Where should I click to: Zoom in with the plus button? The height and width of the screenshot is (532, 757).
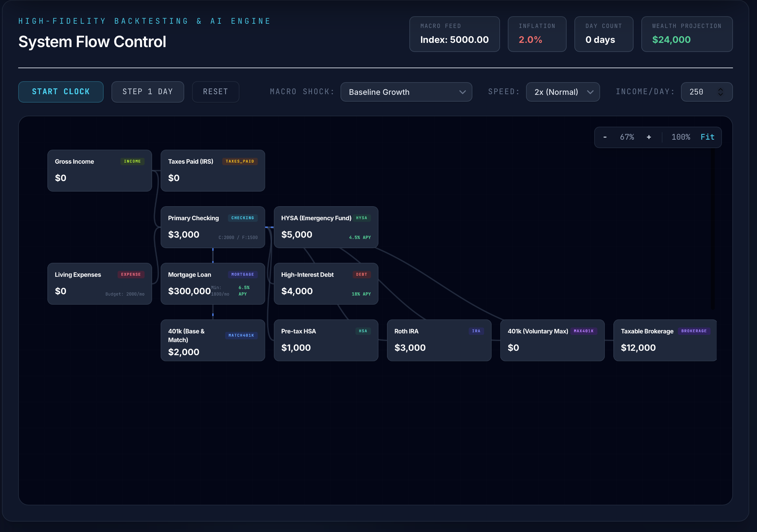point(648,137)
